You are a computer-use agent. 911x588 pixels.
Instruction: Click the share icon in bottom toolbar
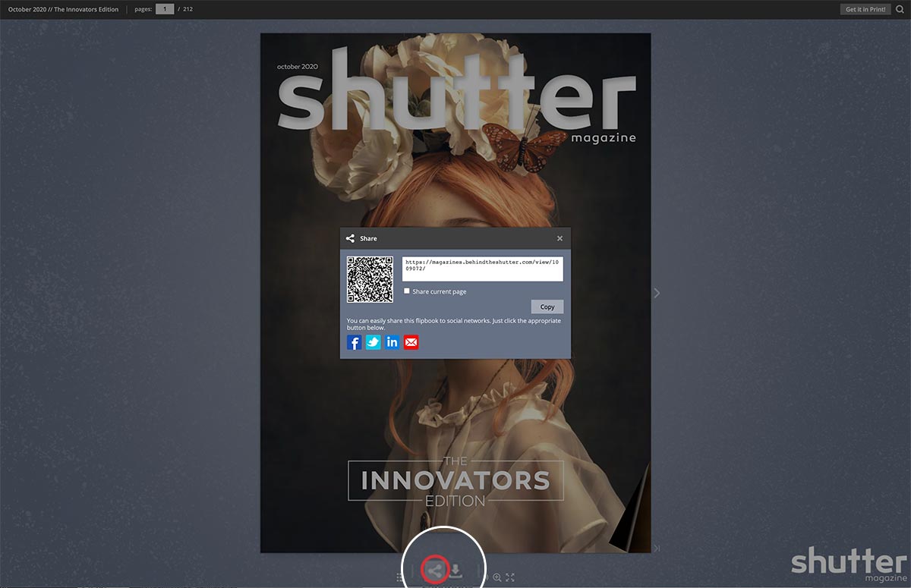pos(434,570)
